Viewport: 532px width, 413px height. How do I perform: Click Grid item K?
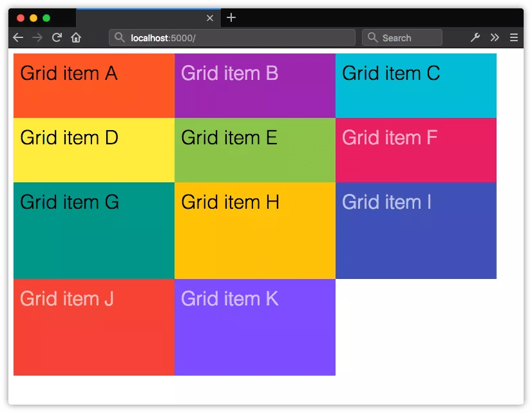254,327
